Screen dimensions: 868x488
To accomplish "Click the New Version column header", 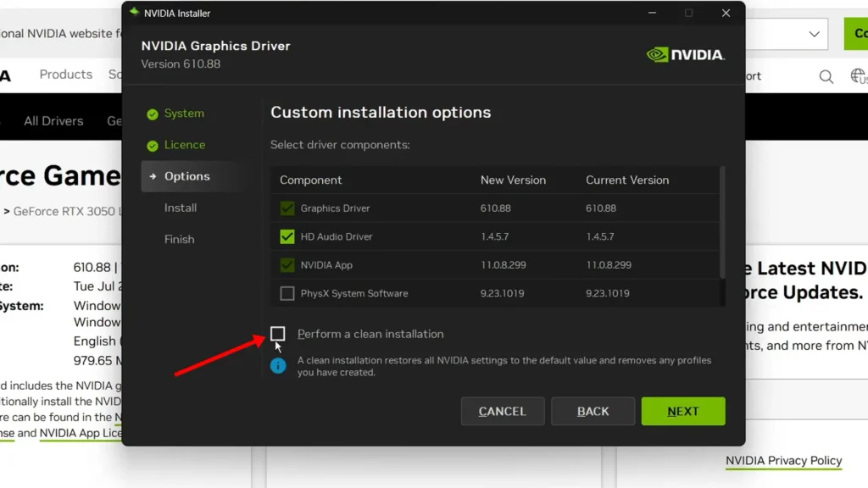I will click(x=513, y=180).
